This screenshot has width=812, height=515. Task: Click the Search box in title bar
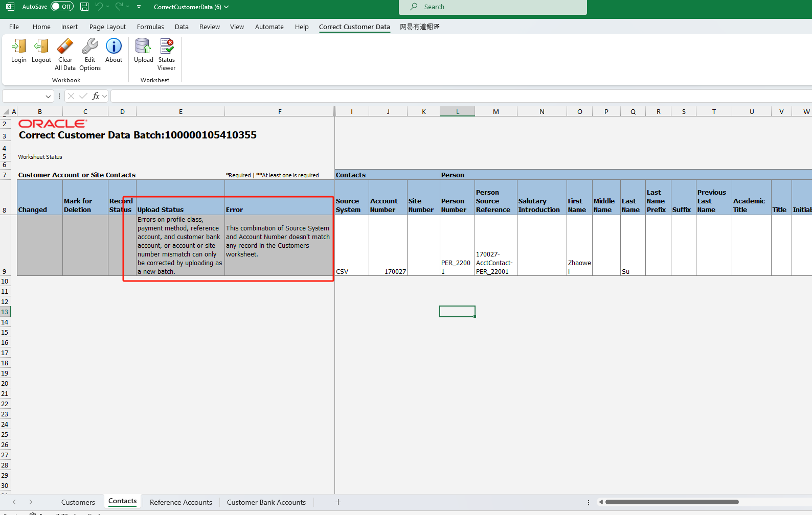(493, 7)
